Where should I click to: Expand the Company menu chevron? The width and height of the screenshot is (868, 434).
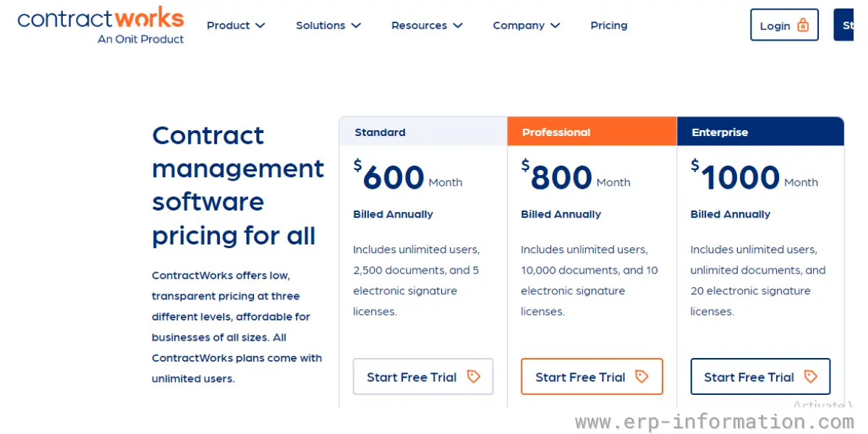click(556, 25)
